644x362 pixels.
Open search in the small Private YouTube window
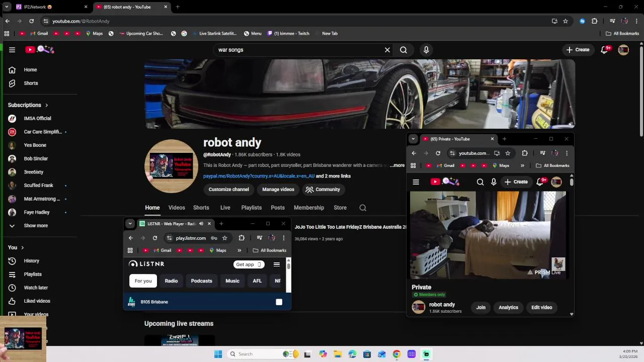[480, 182]
